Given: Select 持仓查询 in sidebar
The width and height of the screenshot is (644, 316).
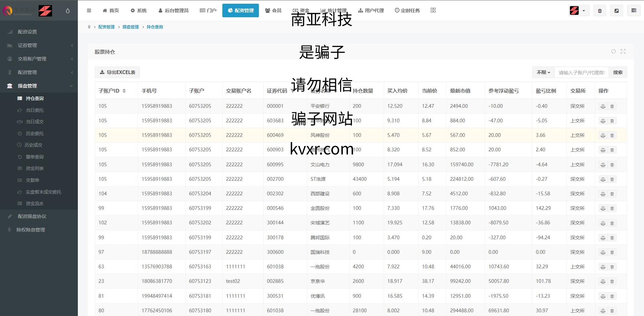Looking at the screenshot, I should click(39, 98).
